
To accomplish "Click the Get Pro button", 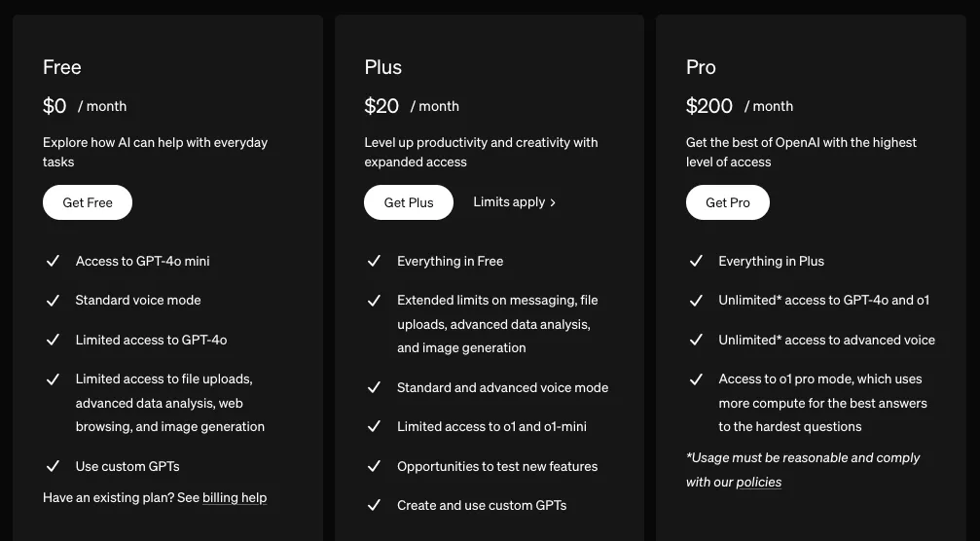I will pyautogui.click(x=728, y=202).
